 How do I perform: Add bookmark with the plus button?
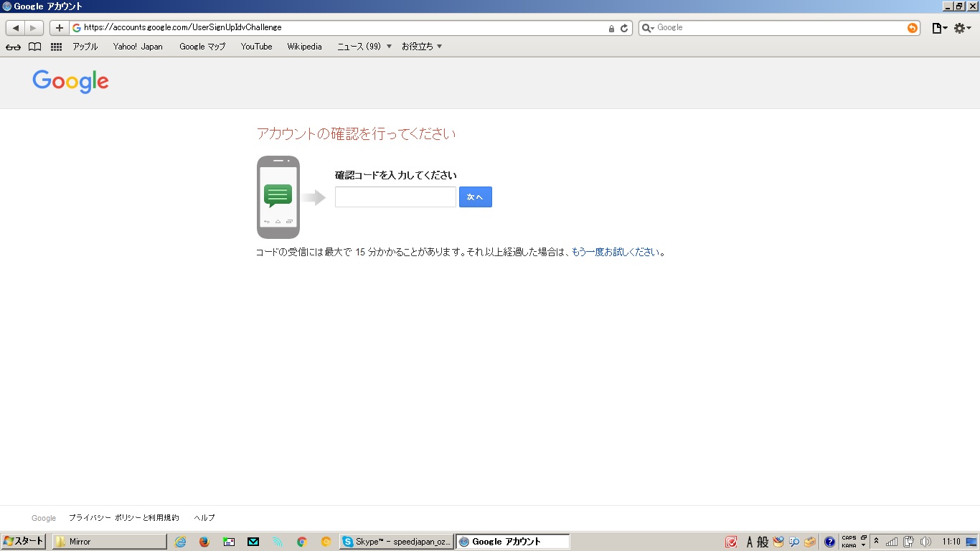coord(60,28)
